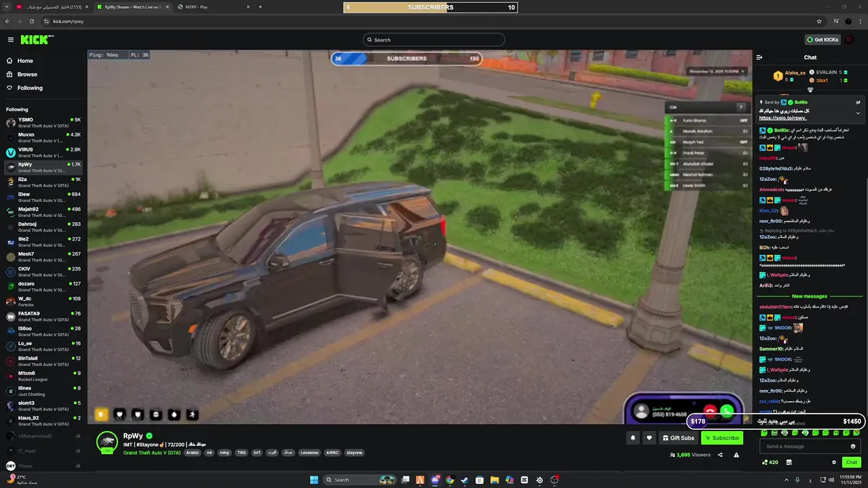This screenshot has width=868, height=488.
Task: Select the Arabic tag
Action: click(x=193, y=453)
